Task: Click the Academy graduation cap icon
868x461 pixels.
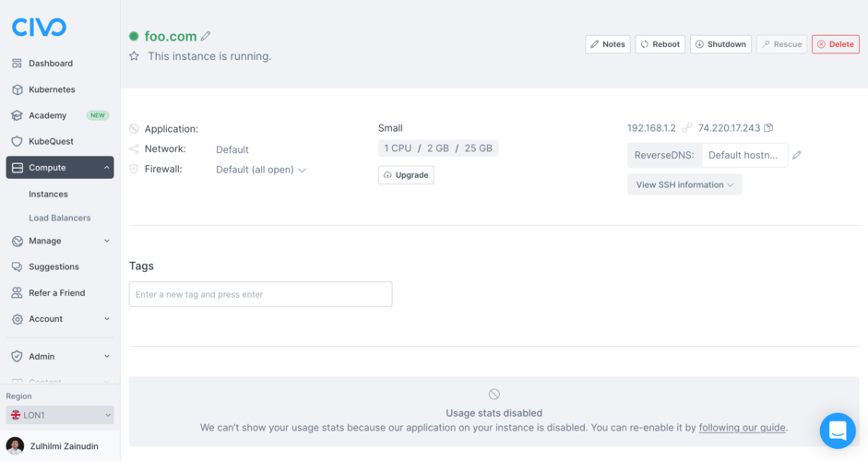Action: (18, 115)
